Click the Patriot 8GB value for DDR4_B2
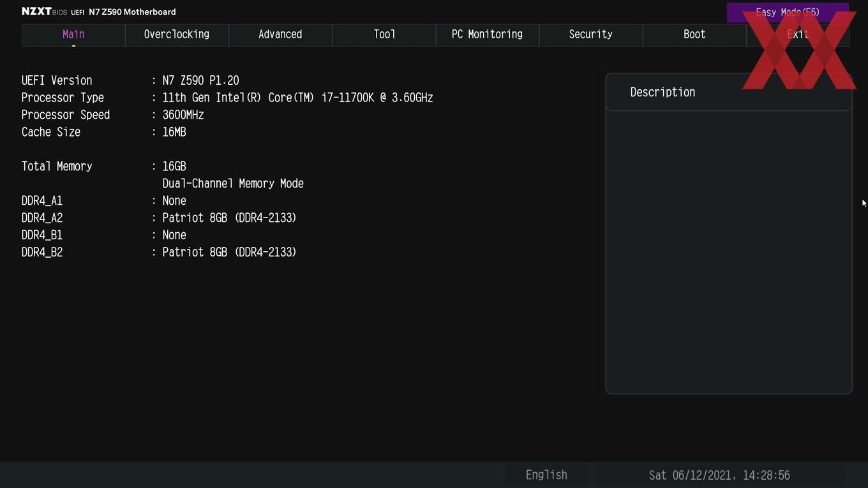Viewport: 868px width, 488px height. pyautogui.click(x=229, y=253)
